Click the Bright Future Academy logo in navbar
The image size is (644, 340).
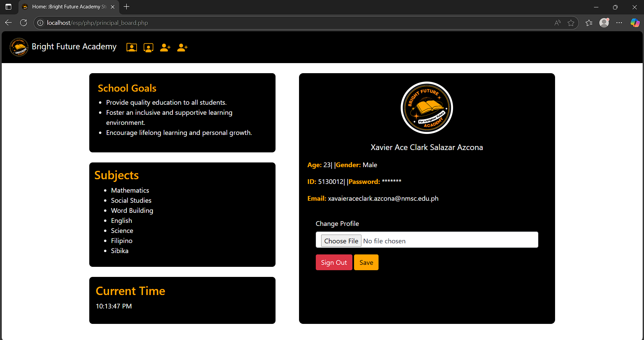pos(19,47)
